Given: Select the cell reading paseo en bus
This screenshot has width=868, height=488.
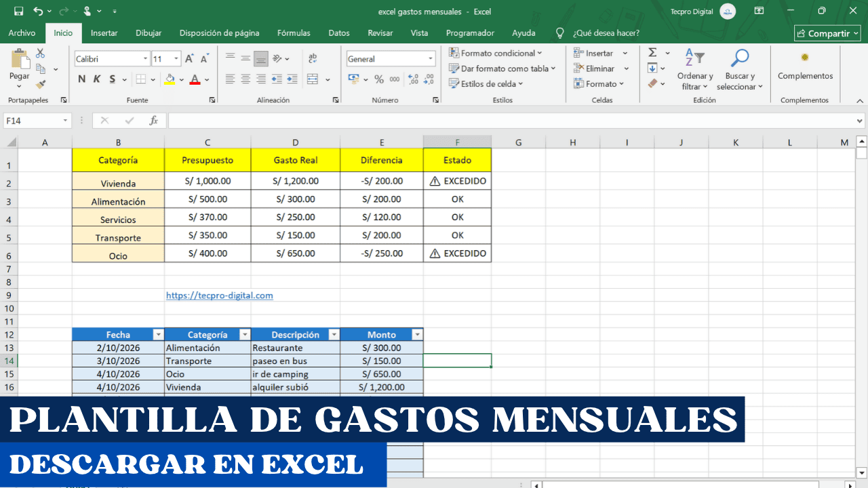Looking at the screenshot, I should click(296, 361).
